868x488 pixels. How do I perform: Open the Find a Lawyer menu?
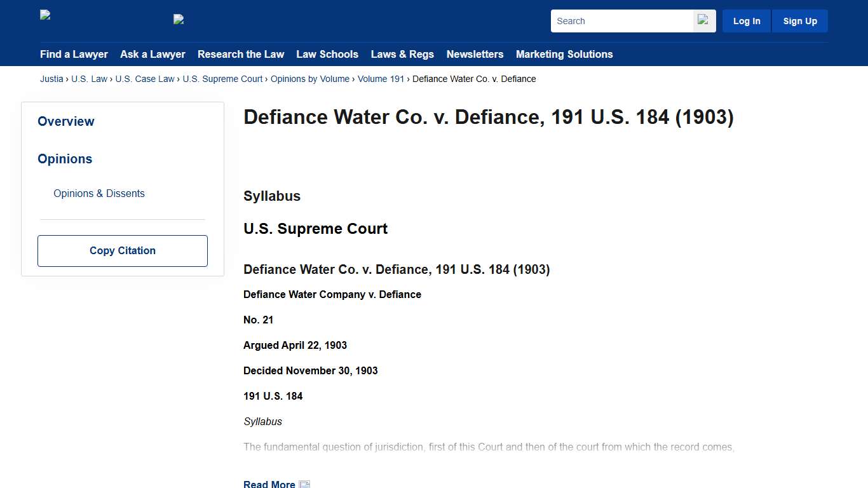(74, 54)
